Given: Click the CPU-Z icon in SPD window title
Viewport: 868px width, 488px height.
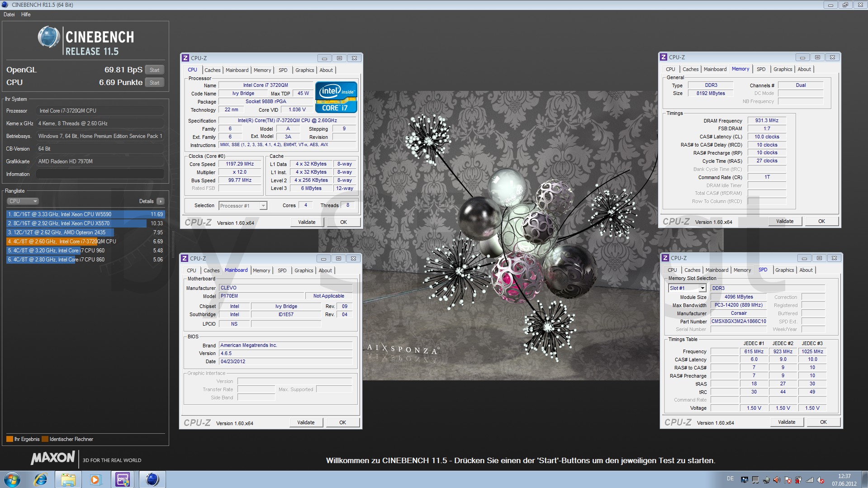Looking at the screenshot, I should tap(665, 258).
